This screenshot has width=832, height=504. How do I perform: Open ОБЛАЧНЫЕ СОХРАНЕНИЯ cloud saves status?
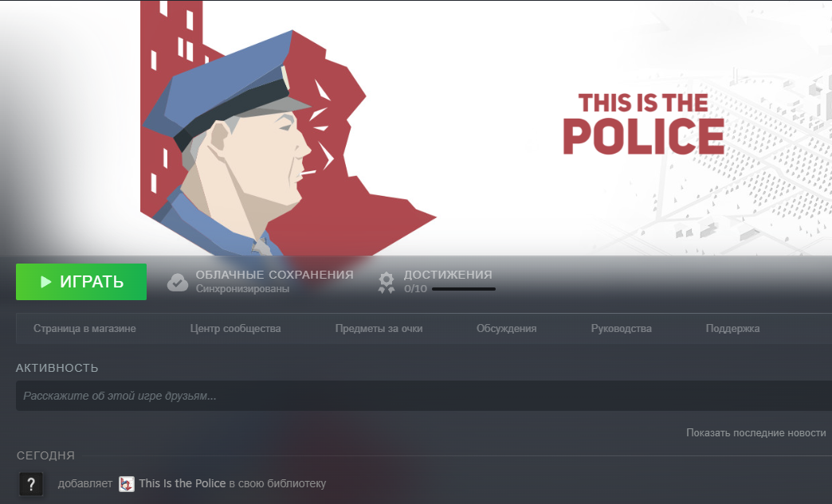[274, 275]
